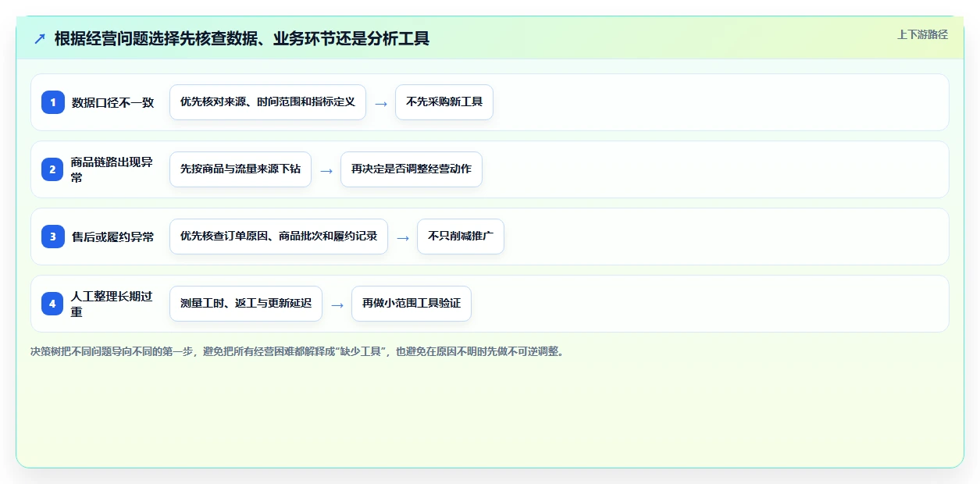Select the step number 4 badge
980x484 pixels.
coord(53,304)
